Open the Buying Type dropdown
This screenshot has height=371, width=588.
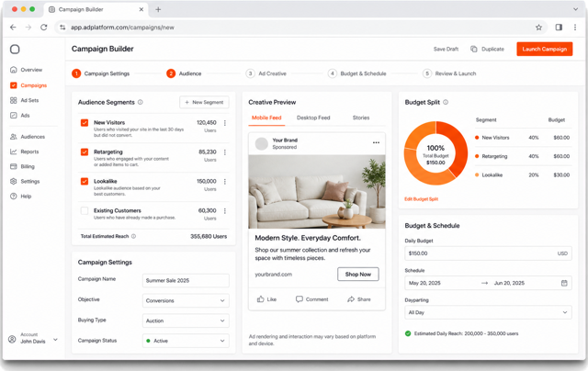pyautogui.click(x=186, y=320)
